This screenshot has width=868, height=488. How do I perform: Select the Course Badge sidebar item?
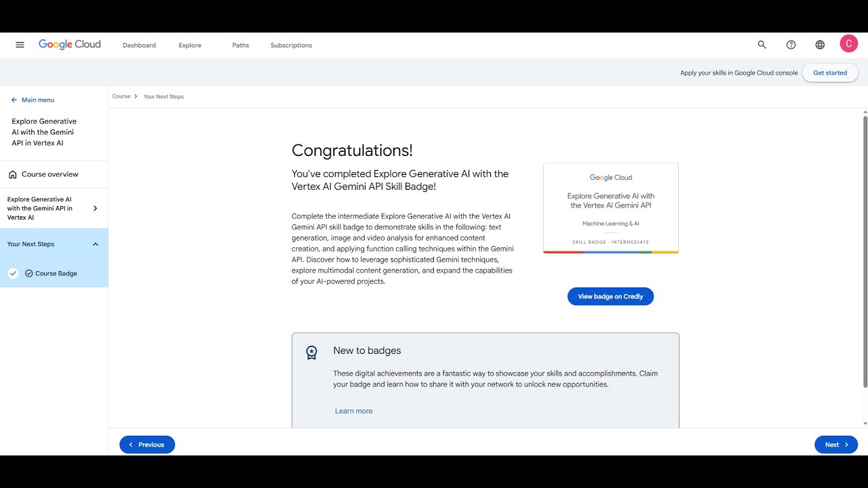tap(54, 273)
